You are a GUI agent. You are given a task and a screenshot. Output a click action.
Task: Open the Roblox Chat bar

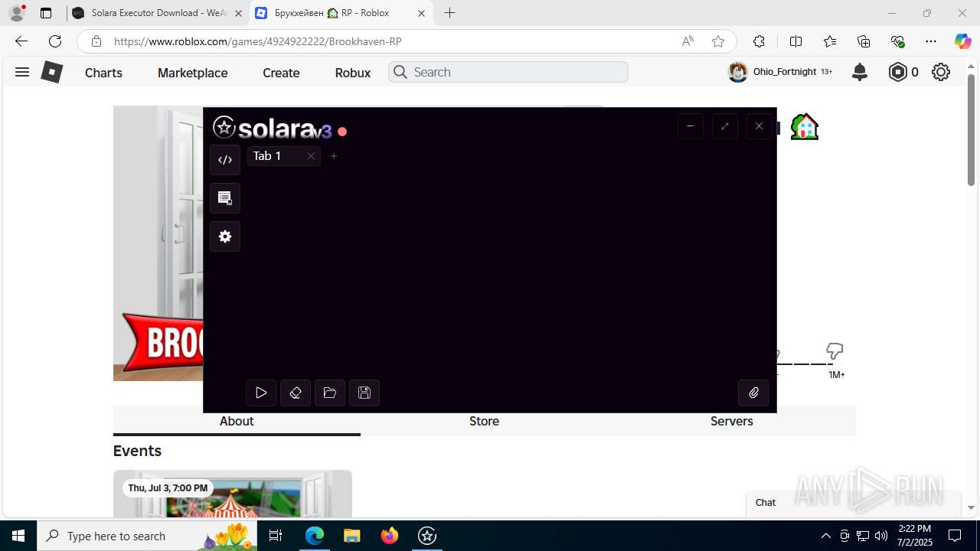click(853, 503)
